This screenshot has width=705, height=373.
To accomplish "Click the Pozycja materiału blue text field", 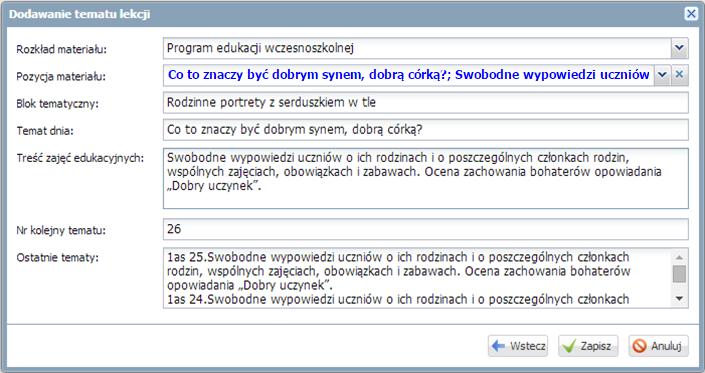I will tap(409, 75).
